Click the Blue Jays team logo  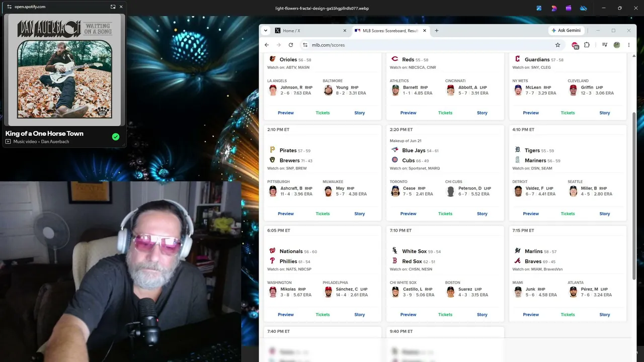pos(395,150)
